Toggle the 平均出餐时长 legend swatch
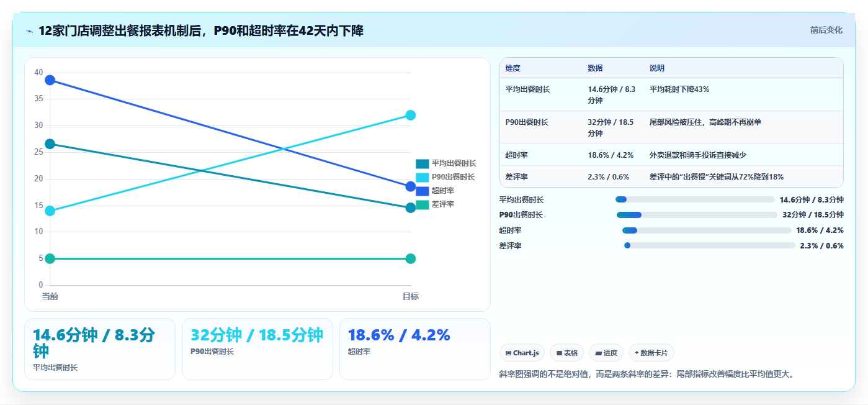This screenshot has width=868, height=405. [x=422, y=163]
